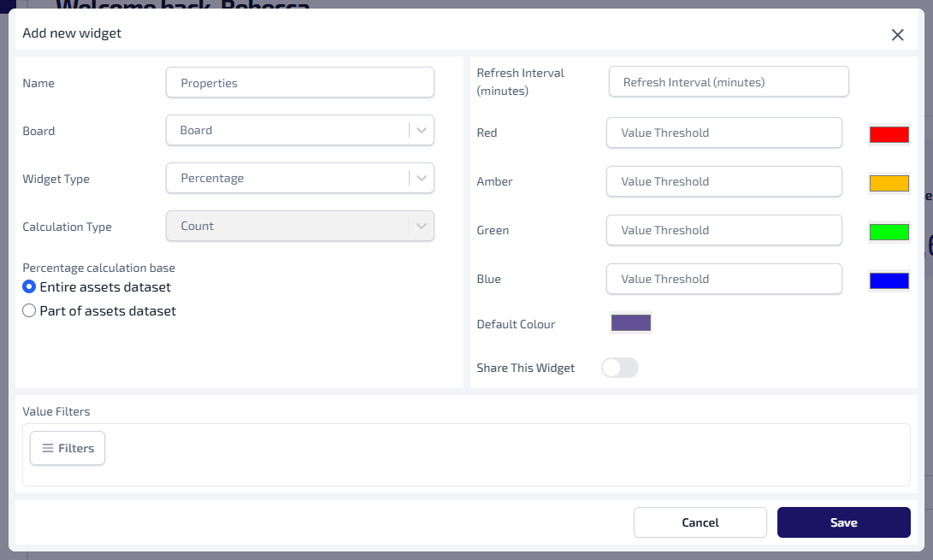Expand the Widget Type dropdown
The width and height of the screenshot is (933, 560).
299,179
